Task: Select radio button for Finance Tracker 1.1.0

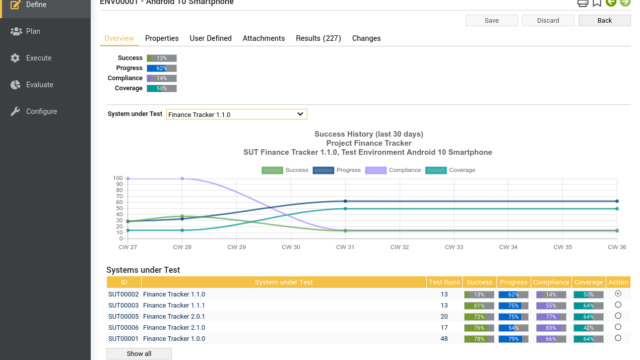Action: coord(618,294)
